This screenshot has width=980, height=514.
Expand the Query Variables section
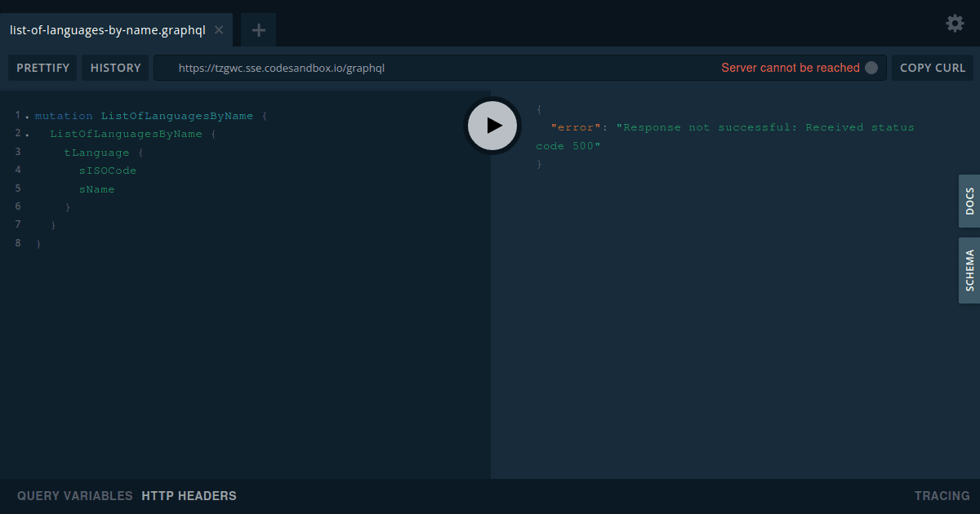(73, 495)
